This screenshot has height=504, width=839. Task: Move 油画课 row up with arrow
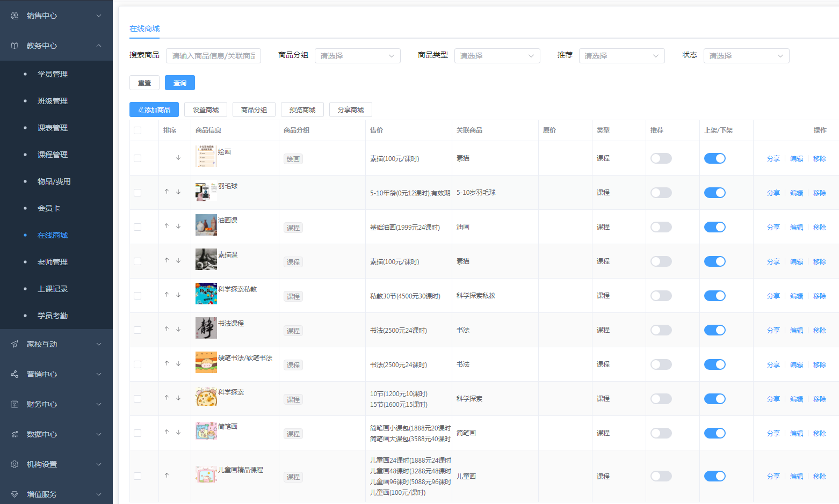click(x=167, y=226)
